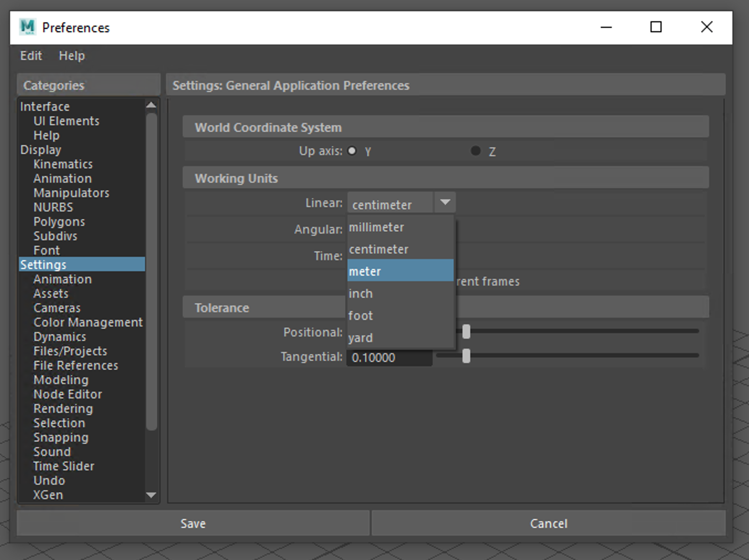Viewport: 749px width, 560px height.
Task: Pick inch in the Linear units list
Action: [x=400, y=294]
